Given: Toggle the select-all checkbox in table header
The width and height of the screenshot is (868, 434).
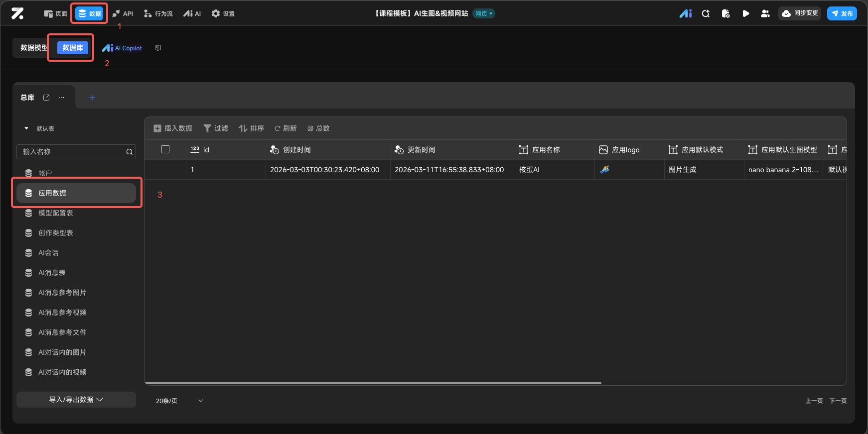Looking at the screenshot, I should (165, 149).
